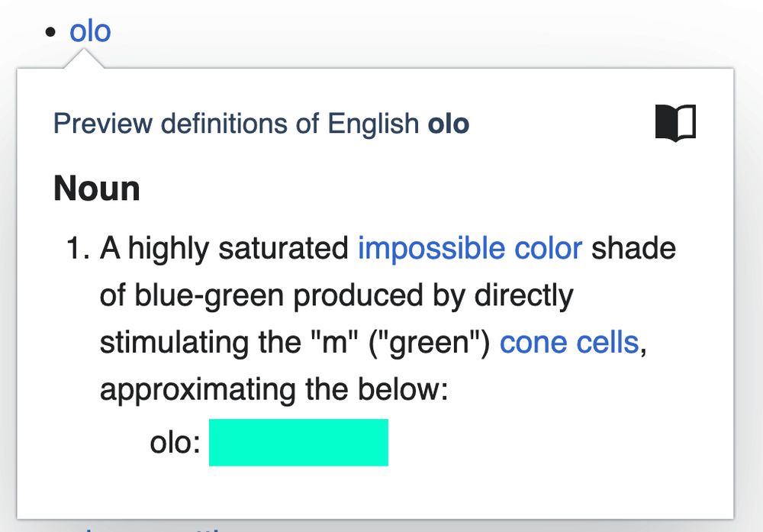Click the 'olo' link above the popup
The image size is (763, 532).
90,31
